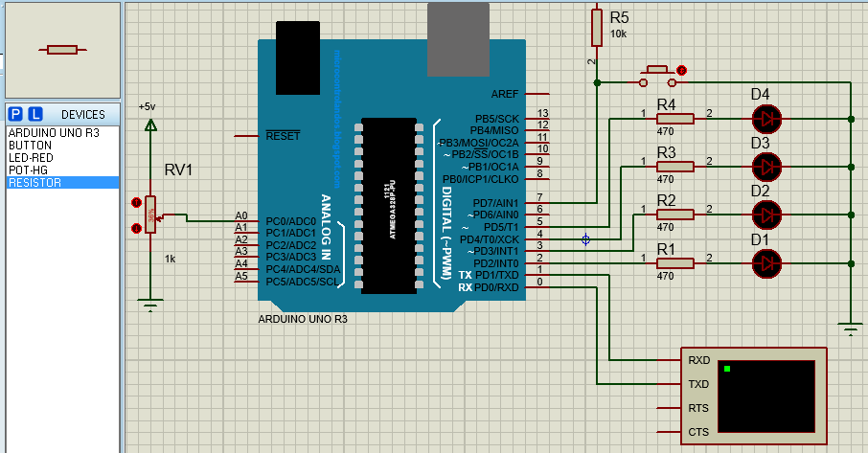Click the PD1/TXD pin label
This screenshot has width=868, height=453.
496,276
